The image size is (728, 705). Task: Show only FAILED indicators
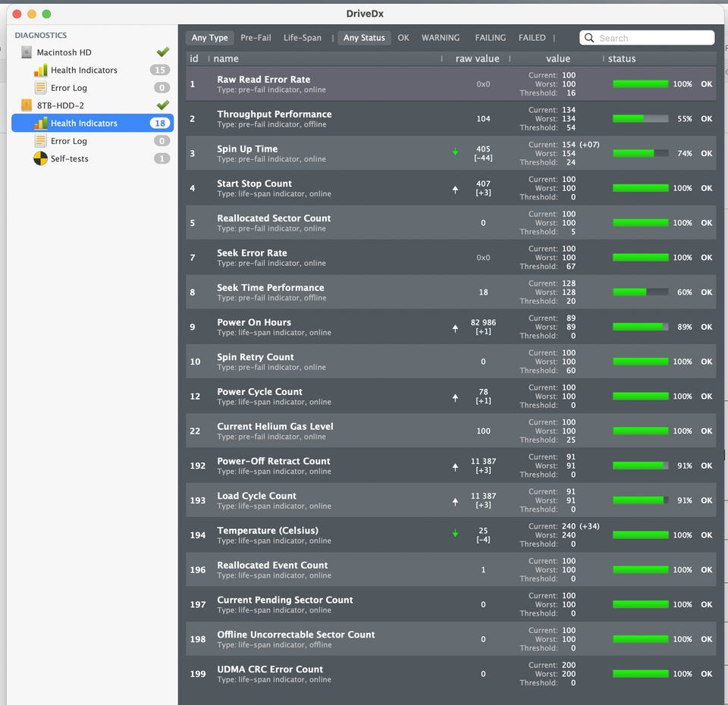(532, 38)
